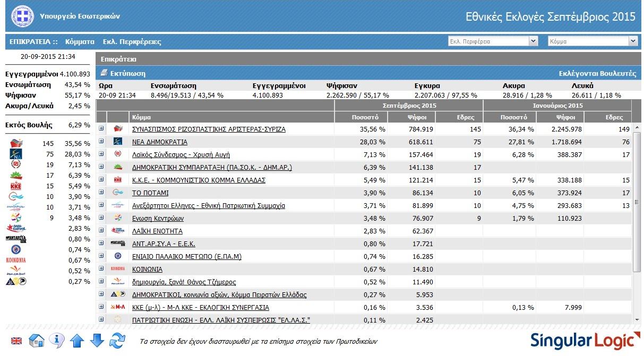
Task: Click the results table scrollbar down arrow
Action: [638, 319]
